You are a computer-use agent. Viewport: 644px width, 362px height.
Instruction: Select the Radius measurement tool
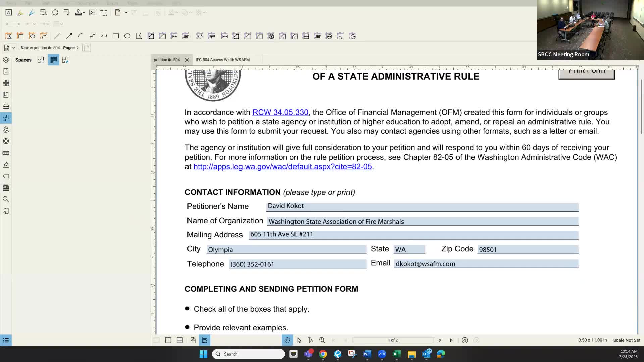[352, 36]
